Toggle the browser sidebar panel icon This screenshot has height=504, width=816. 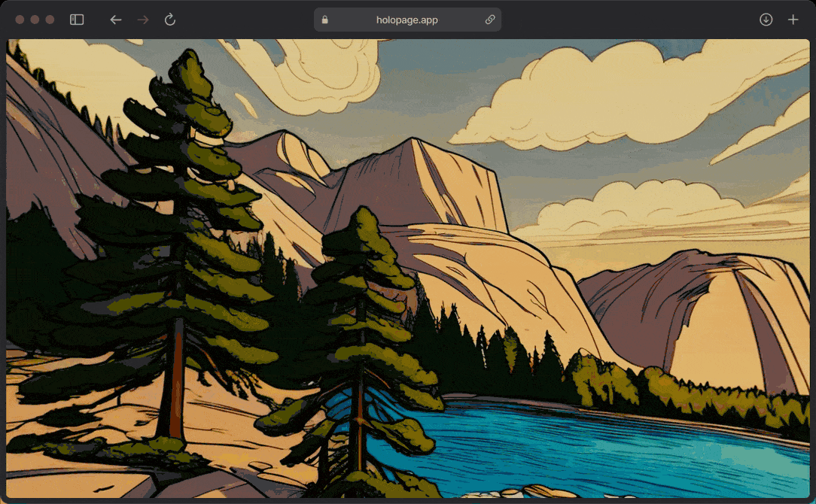[x=77, y=20]
